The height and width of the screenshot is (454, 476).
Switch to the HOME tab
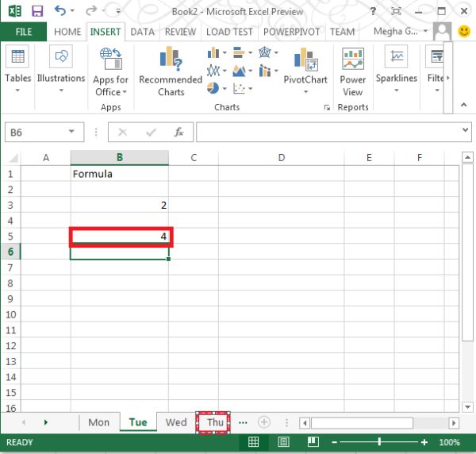pos(67,32)
